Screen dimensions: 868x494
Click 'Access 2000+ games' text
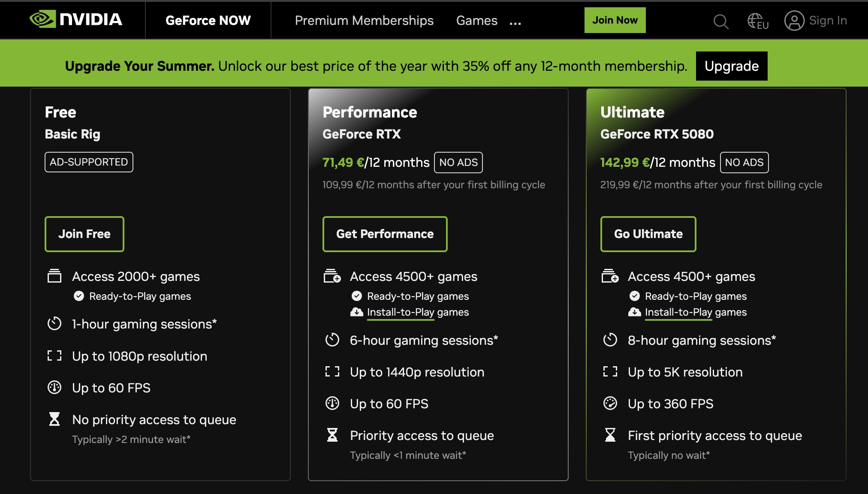coord(136,277)
